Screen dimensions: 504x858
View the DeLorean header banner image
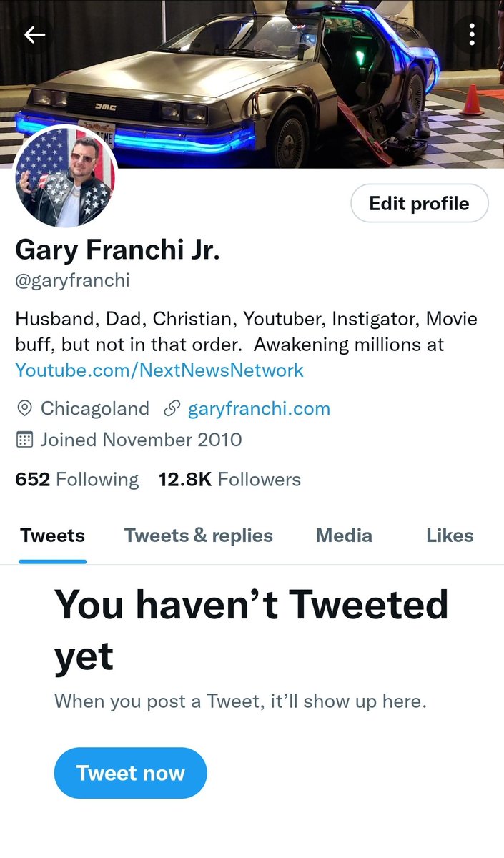click(x=252, y=84)
